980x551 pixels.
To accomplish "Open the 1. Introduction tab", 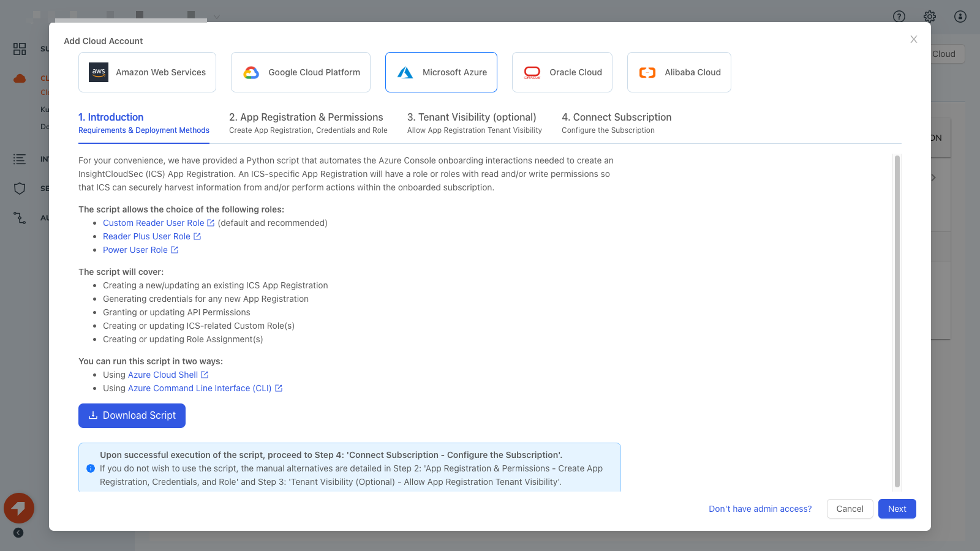I will (x=144, y=123).
